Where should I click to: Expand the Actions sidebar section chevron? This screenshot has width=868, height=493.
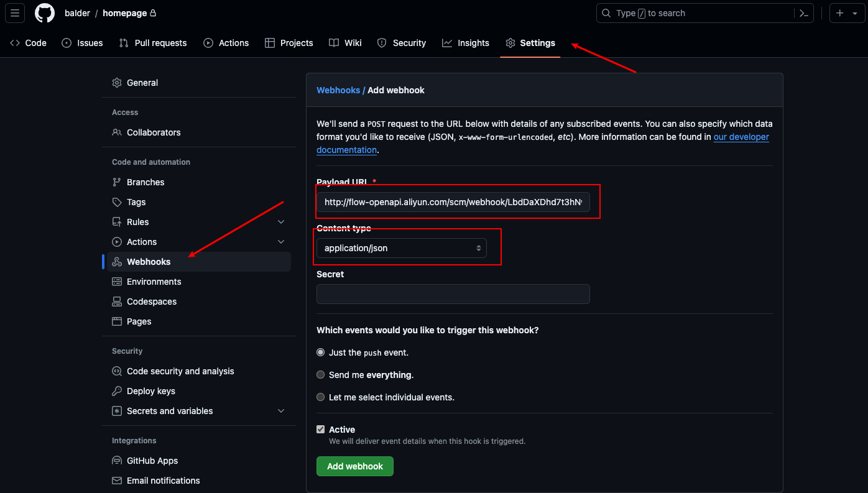tap(281, 242)
